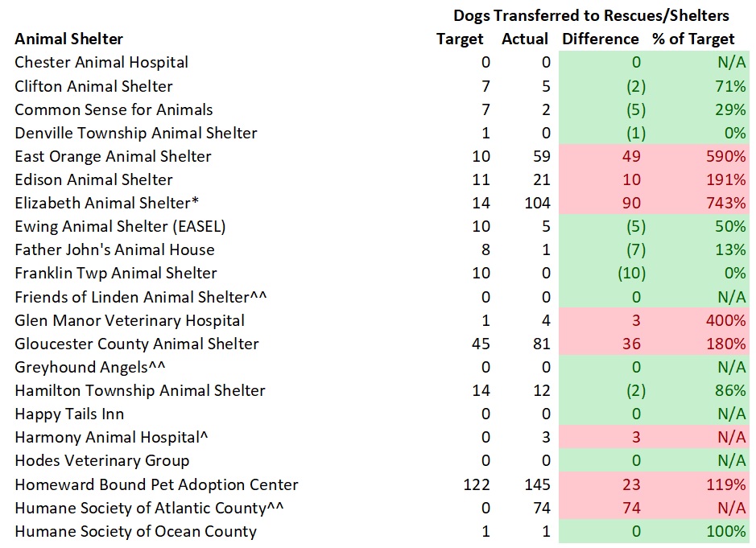Select the East Orange Animal Shelter name

pos(113,156)
